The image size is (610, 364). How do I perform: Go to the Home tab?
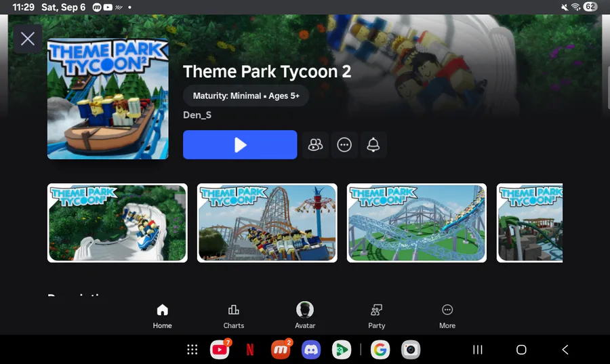[162, 316]
